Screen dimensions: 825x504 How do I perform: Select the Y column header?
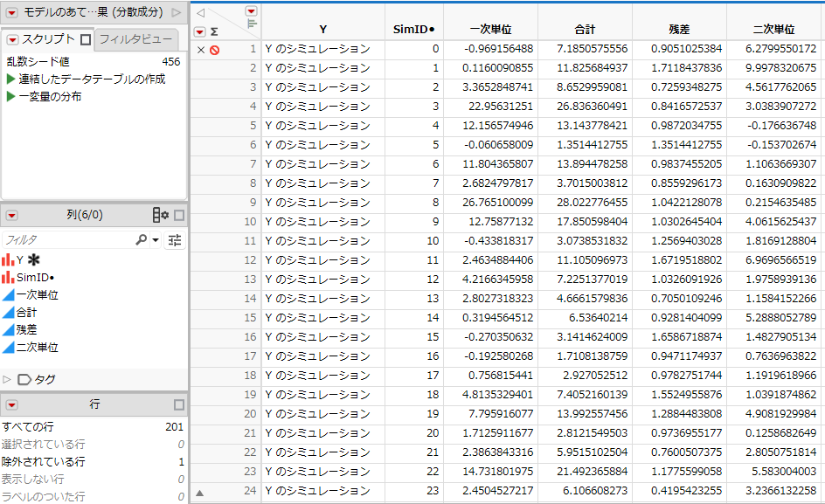coord(323,30)
